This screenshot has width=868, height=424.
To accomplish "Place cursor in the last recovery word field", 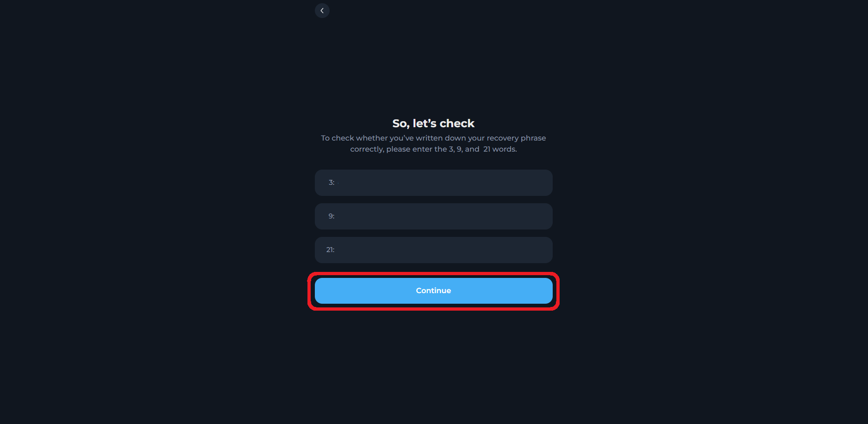I will click(433, 250).
